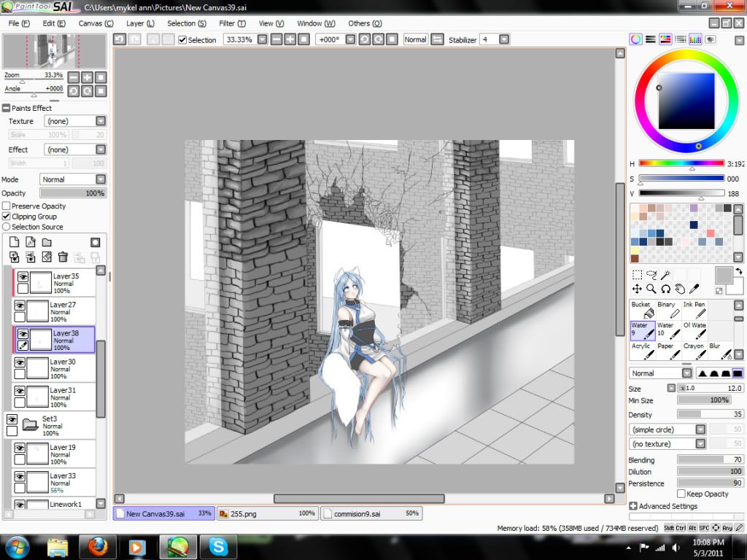Delete the selected layer with trash icon

click(x=63, y=257)
